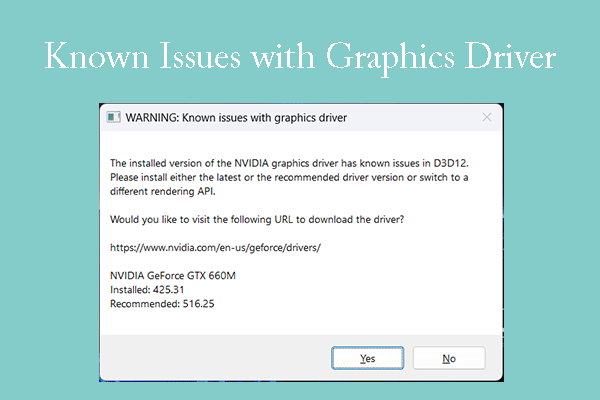
Task: Click the 'NVIDIA GeForce GTX 660M' line
Action: pos(173,276)
